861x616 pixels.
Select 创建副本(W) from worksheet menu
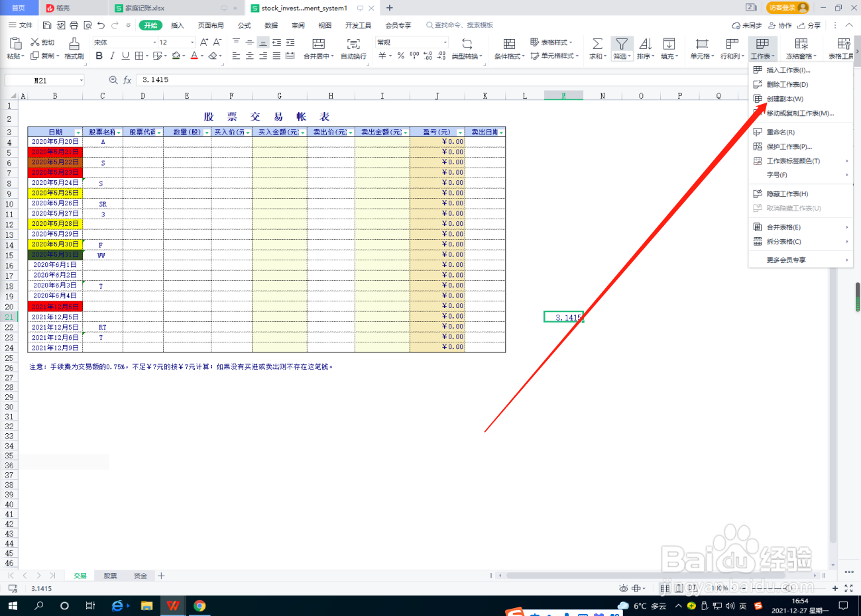[x=785, y=99]
